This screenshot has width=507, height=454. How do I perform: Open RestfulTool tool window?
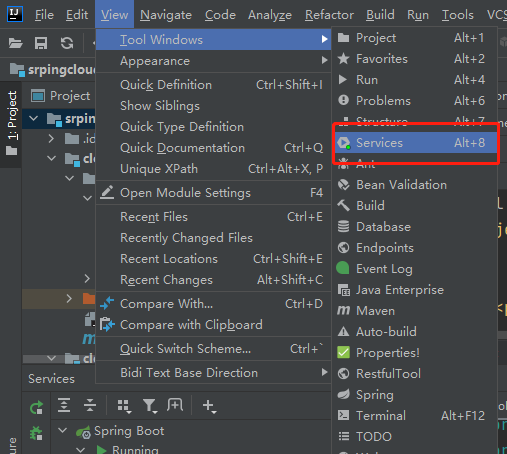coord(415,374)
